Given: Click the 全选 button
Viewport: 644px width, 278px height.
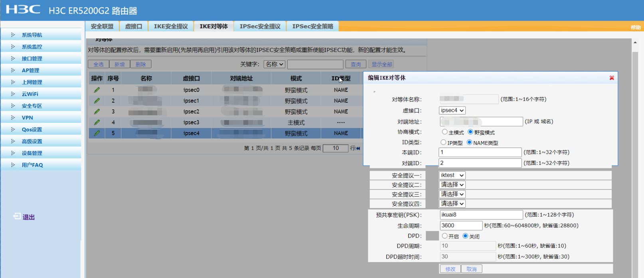Looking at the screenshot, I should (99, 64).
